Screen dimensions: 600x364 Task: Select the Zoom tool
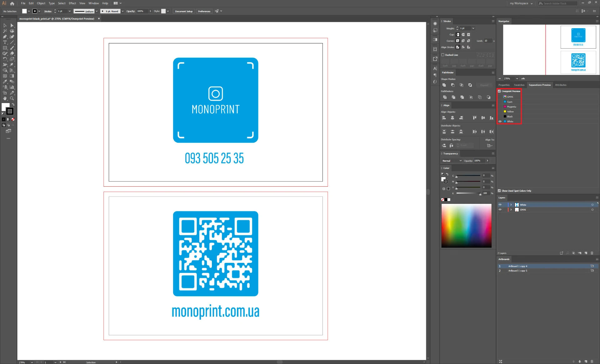pos(12,99)
